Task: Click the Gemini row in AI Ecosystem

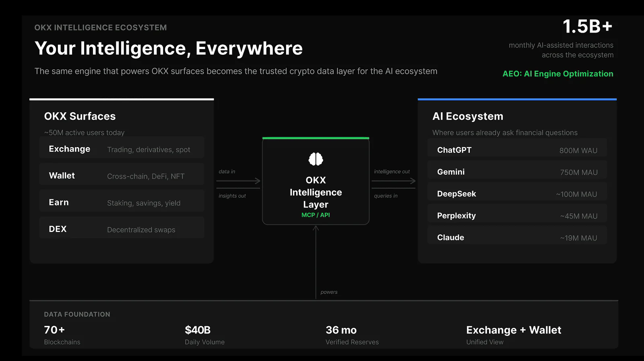Action: tap(517, 170)
